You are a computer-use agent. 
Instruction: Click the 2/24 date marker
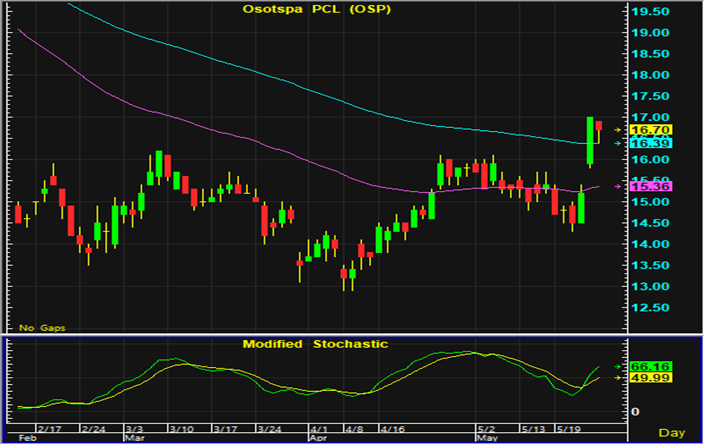tap(94, 429)
